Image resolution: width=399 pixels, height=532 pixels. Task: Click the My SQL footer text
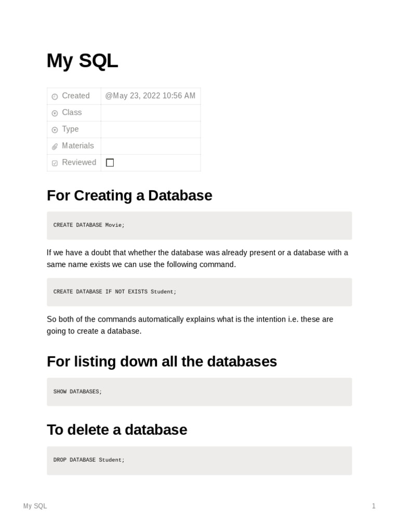pyautogui.click(x=35, y=506)
